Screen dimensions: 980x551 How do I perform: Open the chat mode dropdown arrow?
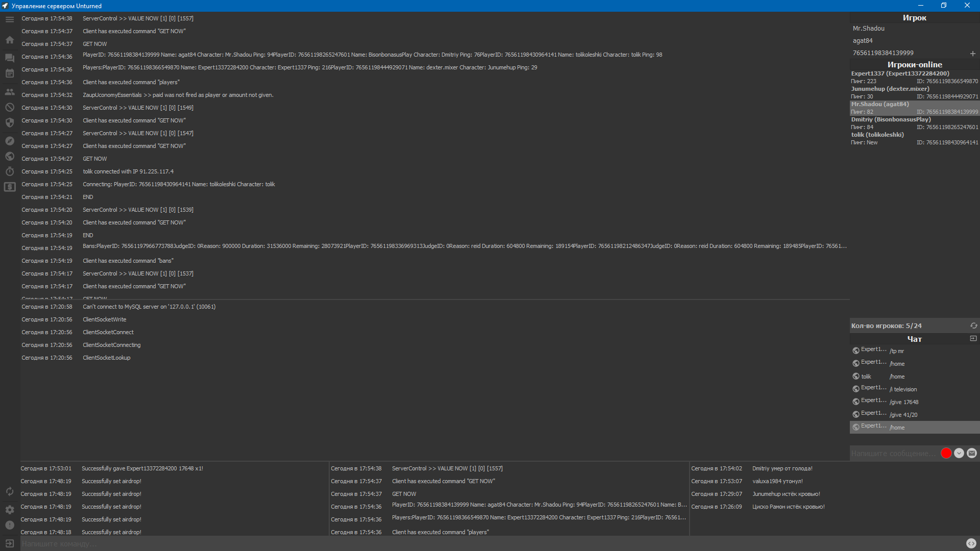click(959, 454)
